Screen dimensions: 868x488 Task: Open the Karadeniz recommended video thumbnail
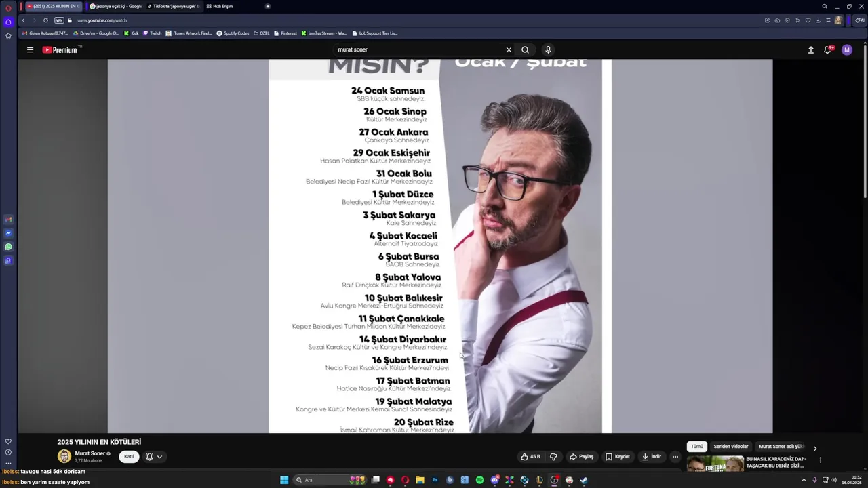coord(715,464)
